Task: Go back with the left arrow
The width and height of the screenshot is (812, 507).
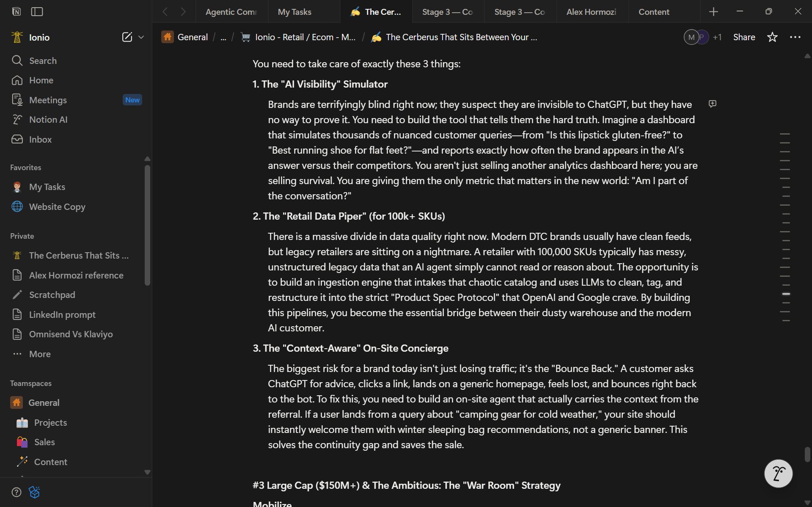Action: 165,11
